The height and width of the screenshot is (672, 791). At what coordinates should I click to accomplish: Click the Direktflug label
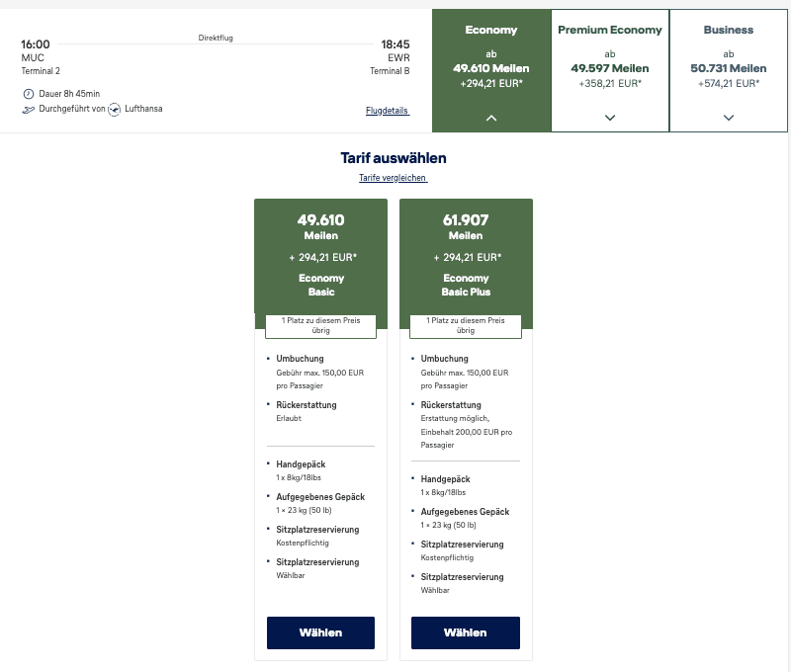[216, 39]
